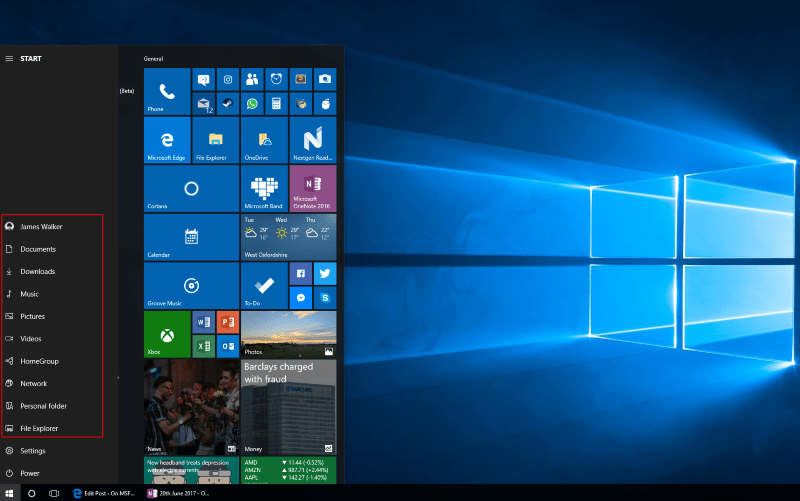Viewport: 800px width, 501px height.
Task: Launch Microsoft OneNote 2016 tile
Action: (x=313, y=189)
